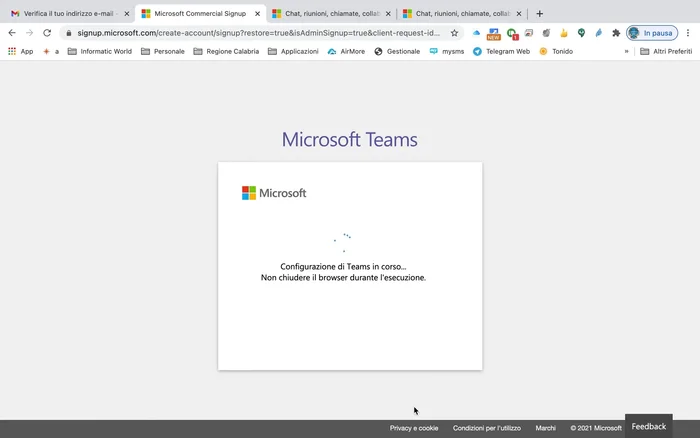Open the blue feather extension
Image resolution: width=700 pixels, height=438 pixels.
click(x=599, y=33)
